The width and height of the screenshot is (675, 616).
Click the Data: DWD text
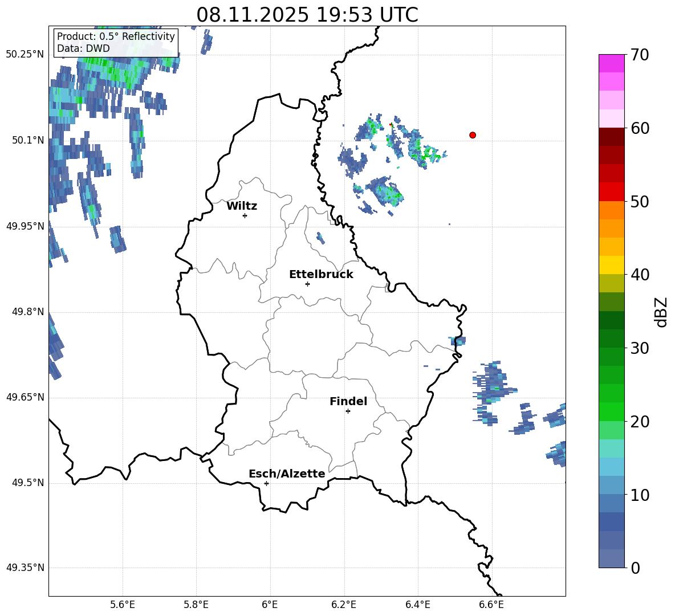click(x=83, y=48)
